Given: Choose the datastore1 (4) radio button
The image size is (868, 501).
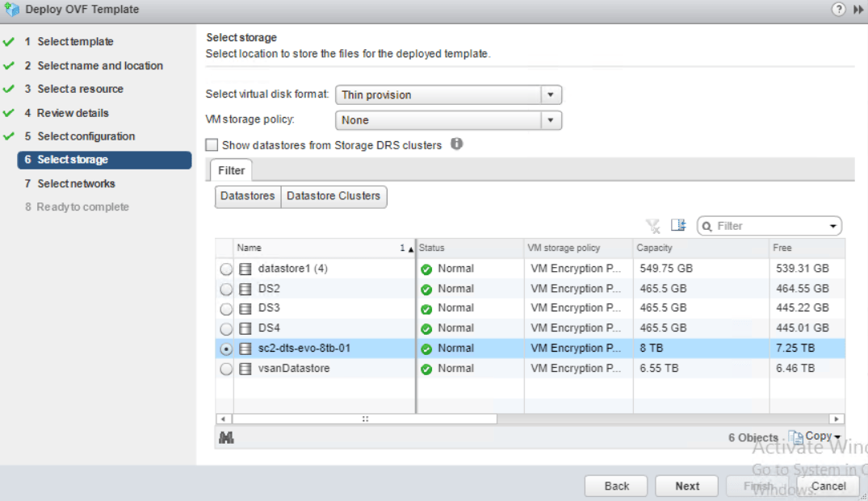Looking at the screenshot, I should pos(226,269).
